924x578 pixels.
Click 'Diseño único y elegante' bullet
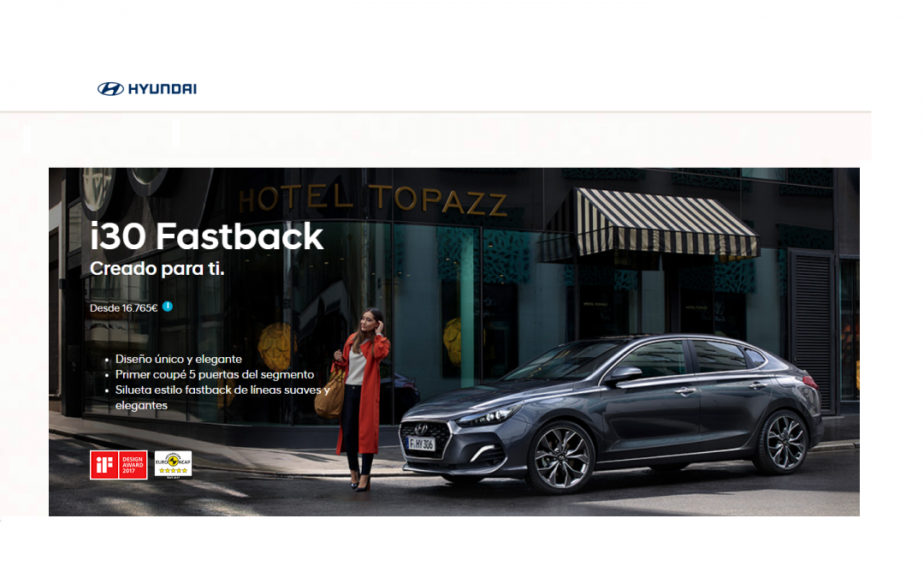(x=179, y=359)
